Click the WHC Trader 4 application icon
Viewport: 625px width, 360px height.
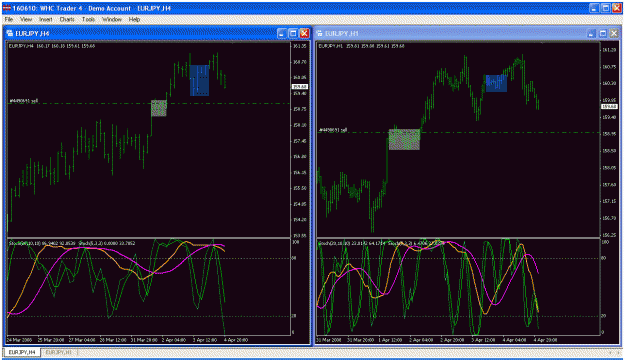[7, 8]
